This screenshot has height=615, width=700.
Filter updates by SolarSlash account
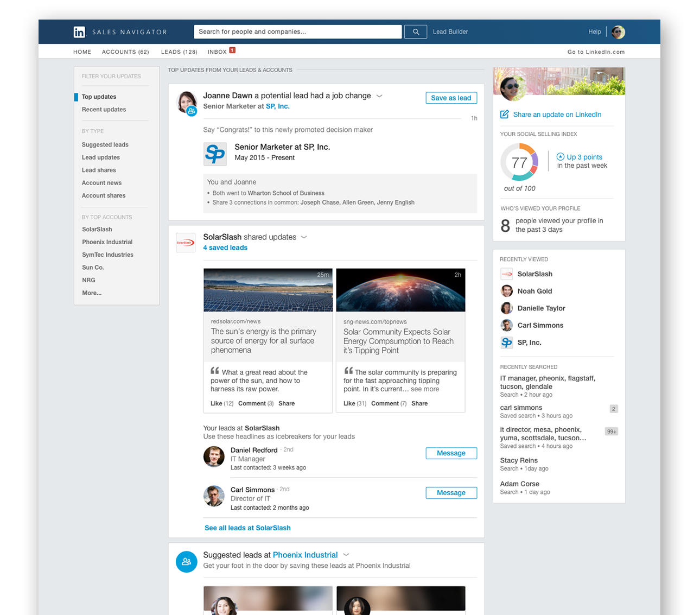click(x=97, y=230)
